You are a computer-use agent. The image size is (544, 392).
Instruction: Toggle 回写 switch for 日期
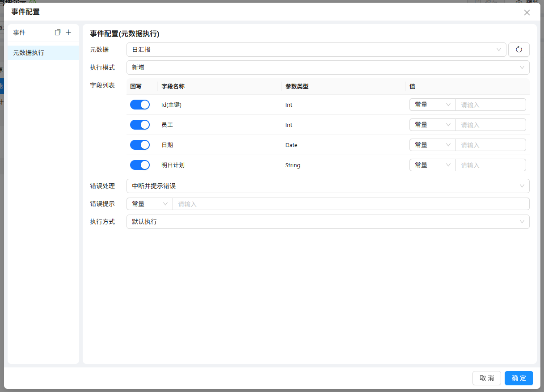click(x=140, y=145)
